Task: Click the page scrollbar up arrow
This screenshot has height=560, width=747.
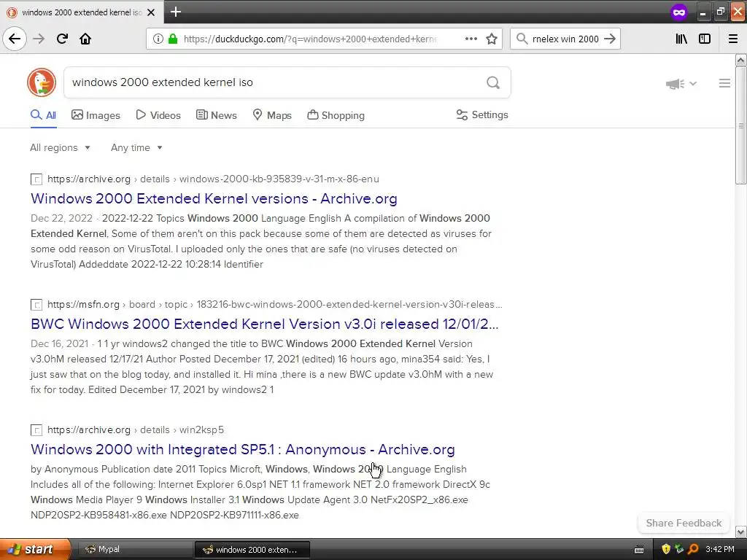Action: coord(740,60)
